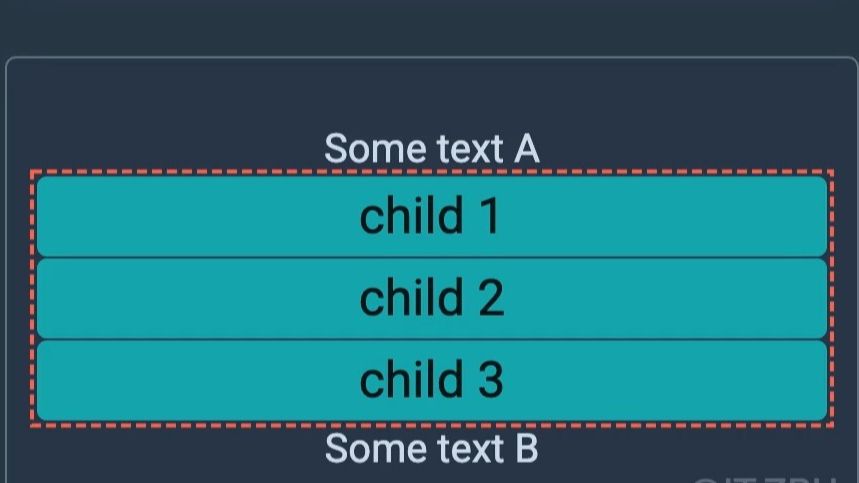Click the bottom edge of dashed red border
859x483 pixels.
pyautogui.click(x=432, y=425)
